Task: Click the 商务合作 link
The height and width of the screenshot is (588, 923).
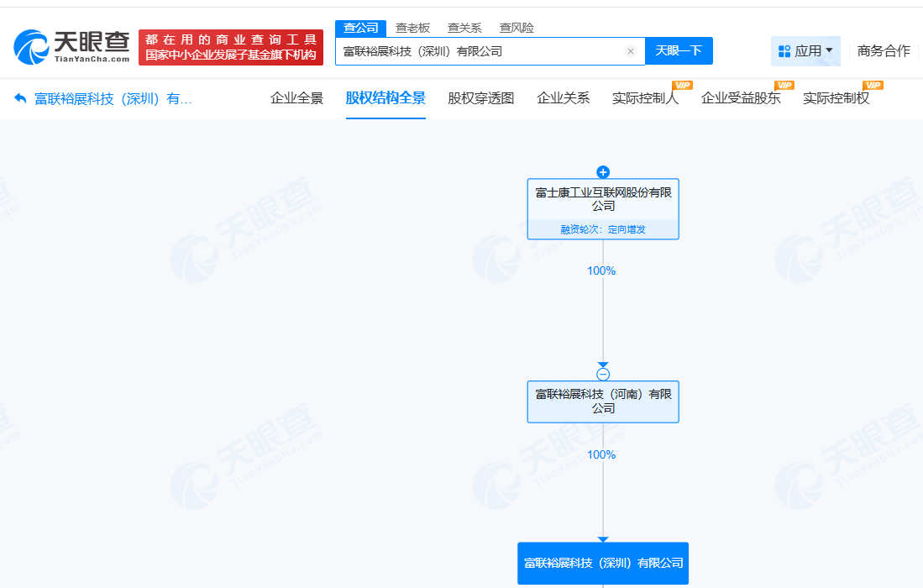Action: coord(883,50)
